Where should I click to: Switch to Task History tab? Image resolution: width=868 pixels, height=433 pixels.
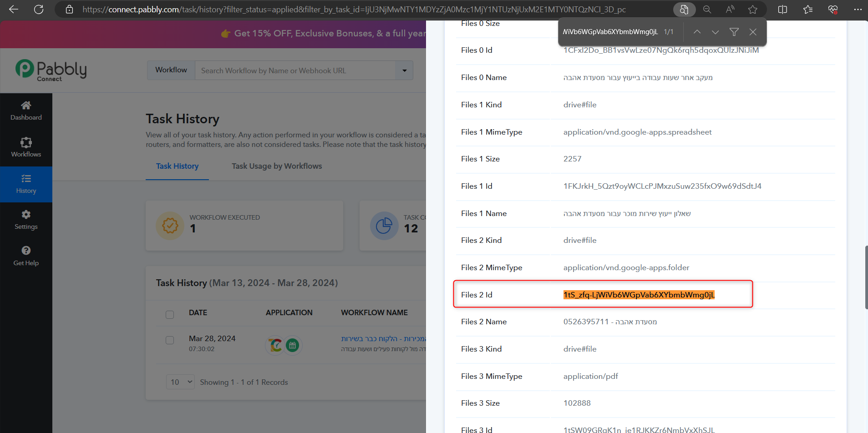[x=177, y=166]
